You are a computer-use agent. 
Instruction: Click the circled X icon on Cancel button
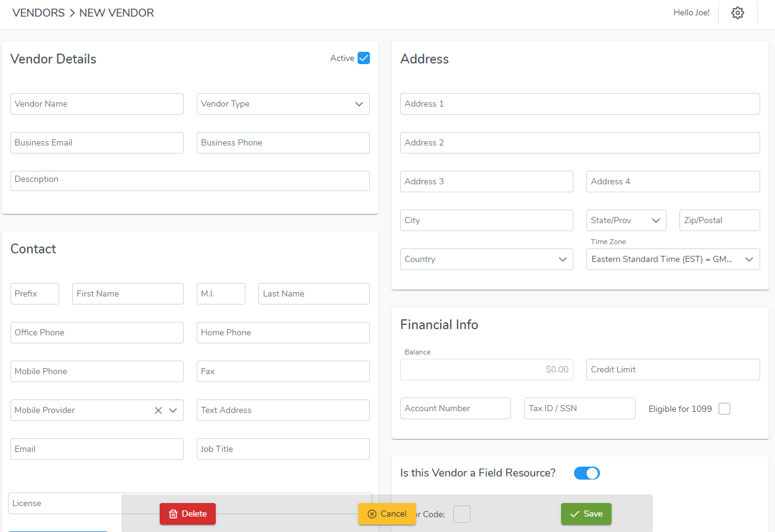[x=373, y=514]
